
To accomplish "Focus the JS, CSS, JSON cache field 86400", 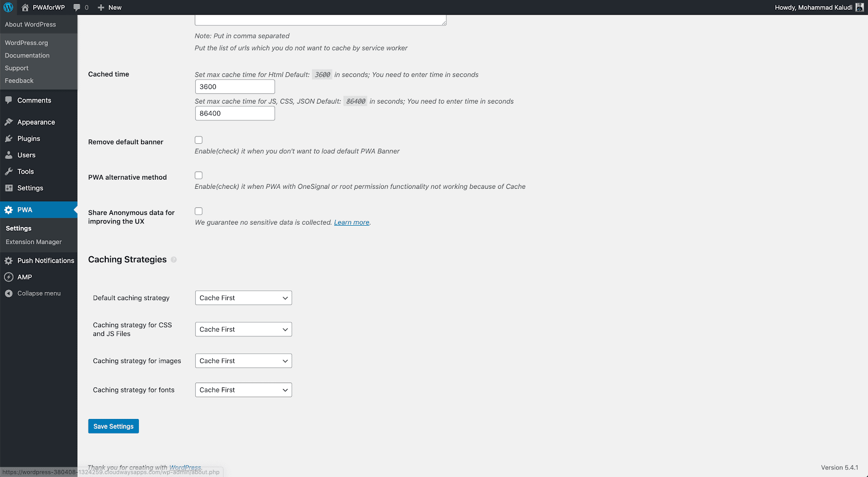I will (235, 113).
